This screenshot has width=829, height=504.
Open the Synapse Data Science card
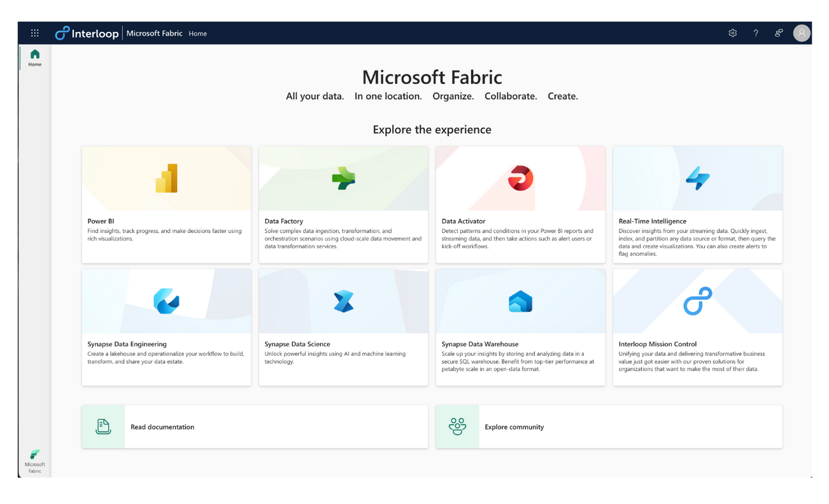coord(343,327)
